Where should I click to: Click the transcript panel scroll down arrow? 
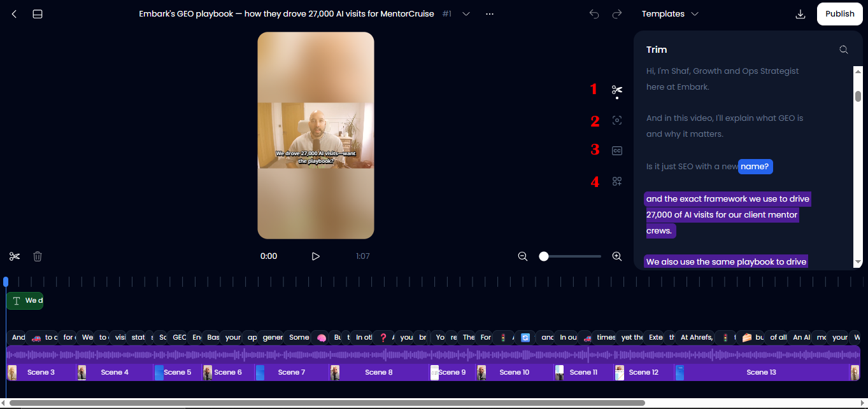click(858, 262)
